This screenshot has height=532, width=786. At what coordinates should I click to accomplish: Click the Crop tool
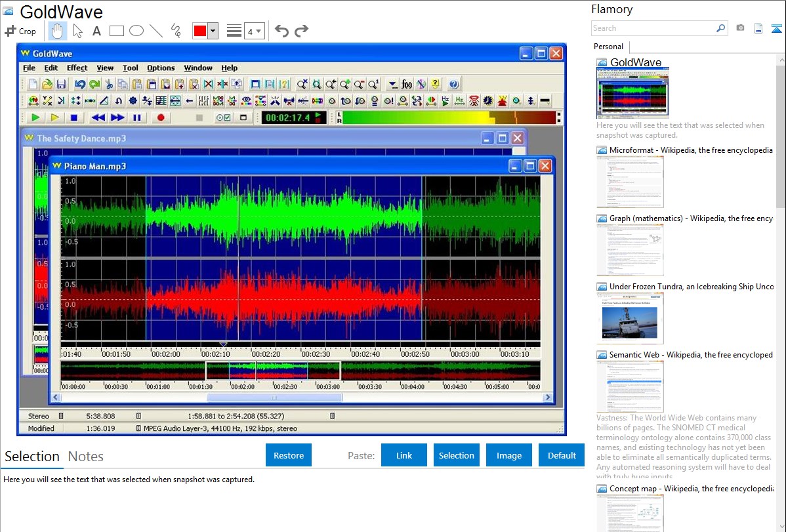coord(20,31)
